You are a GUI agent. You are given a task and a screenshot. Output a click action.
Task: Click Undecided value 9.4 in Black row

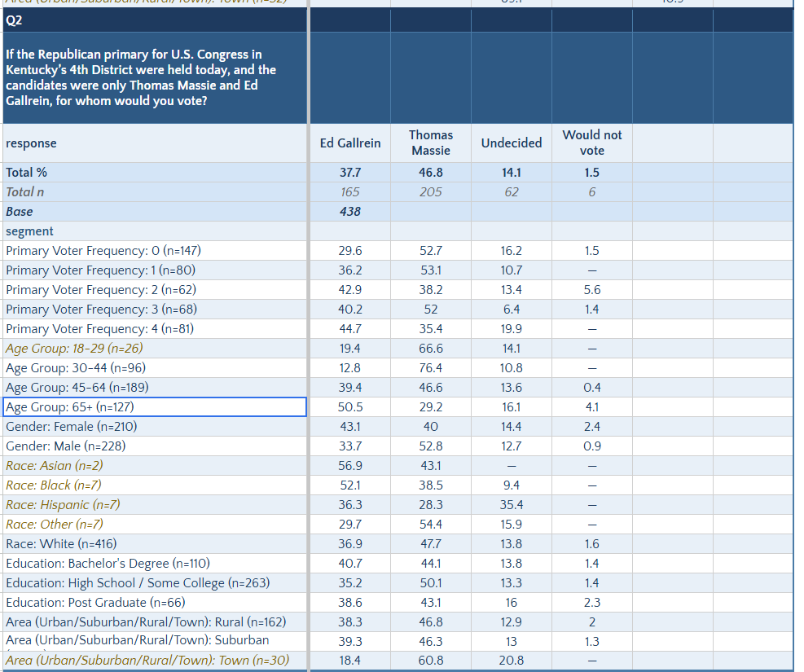click(x=512, y=485)
